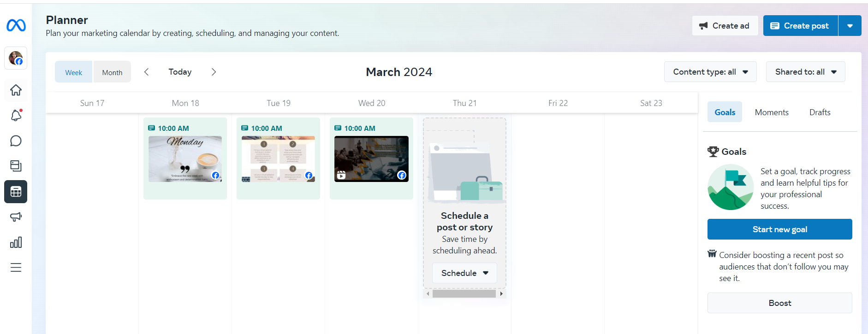Viewport: 868px width, 334px height.
Task: Click the Create ad button
Action: coord(725,26)
